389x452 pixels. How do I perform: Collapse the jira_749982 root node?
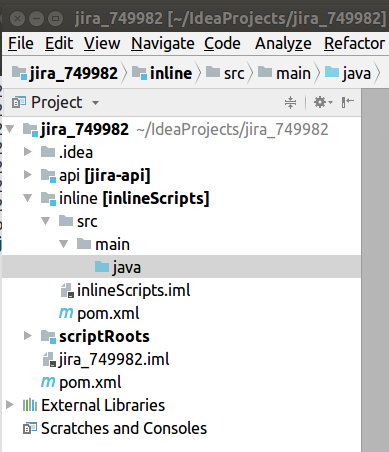tap(10, 129)
